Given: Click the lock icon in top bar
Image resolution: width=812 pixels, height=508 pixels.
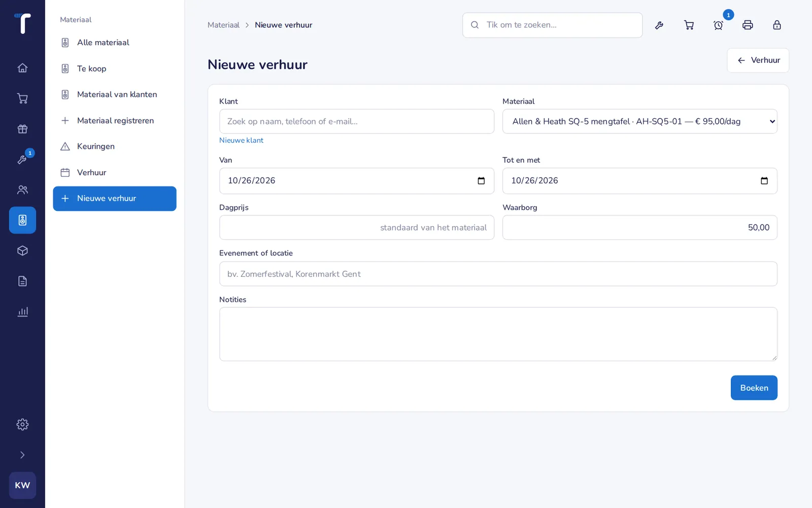Looking at the screenshot, I should 777,25.
